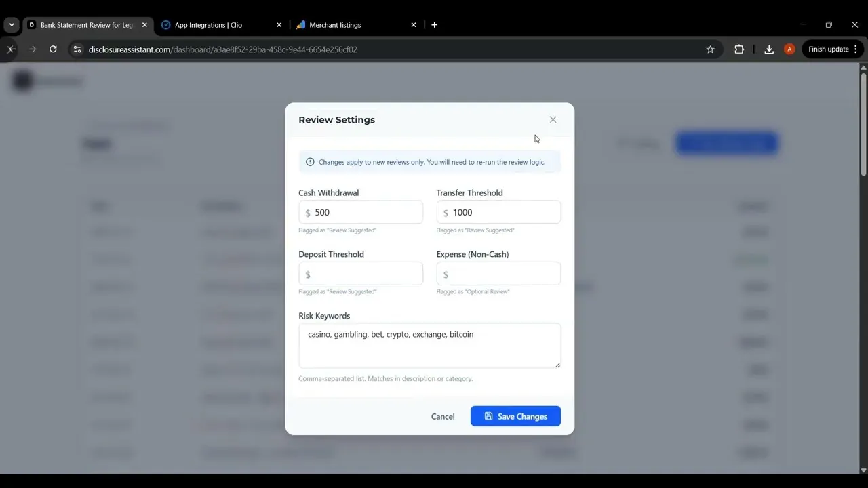The width and height of the screenshot is (868, 488).
Task: Click the Expense (Non-Cash) label
Action: tap(473, 254)
